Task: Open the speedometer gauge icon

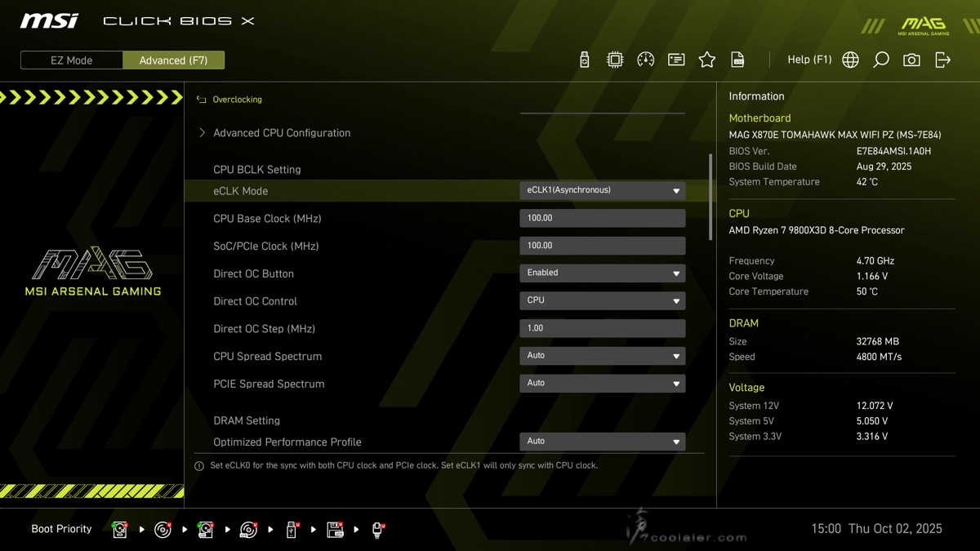Action: click(x=645, y=60)
